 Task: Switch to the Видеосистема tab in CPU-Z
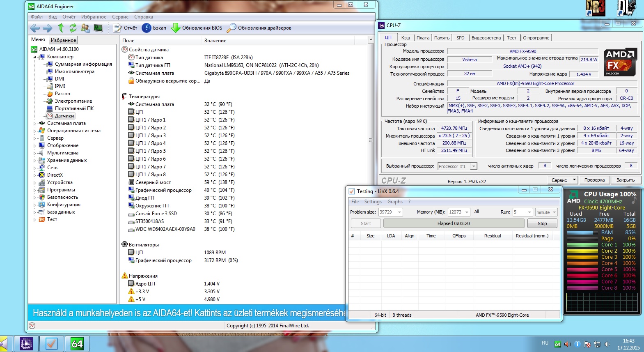click(486, 38)
